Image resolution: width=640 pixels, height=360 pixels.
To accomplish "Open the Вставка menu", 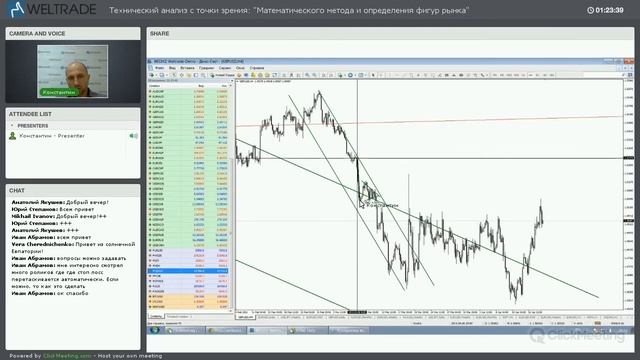I will (x=187, y=68).
